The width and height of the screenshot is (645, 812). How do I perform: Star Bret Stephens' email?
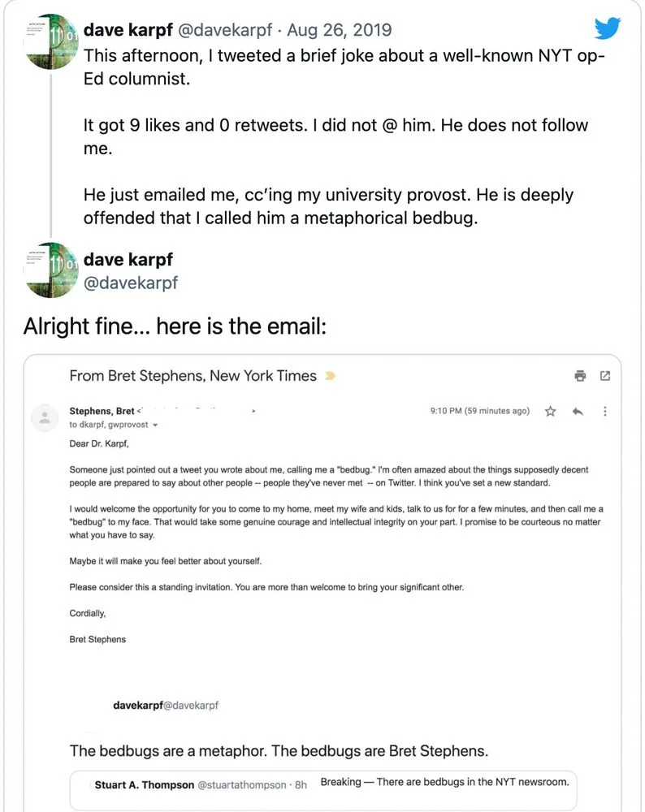pos(550,411)
